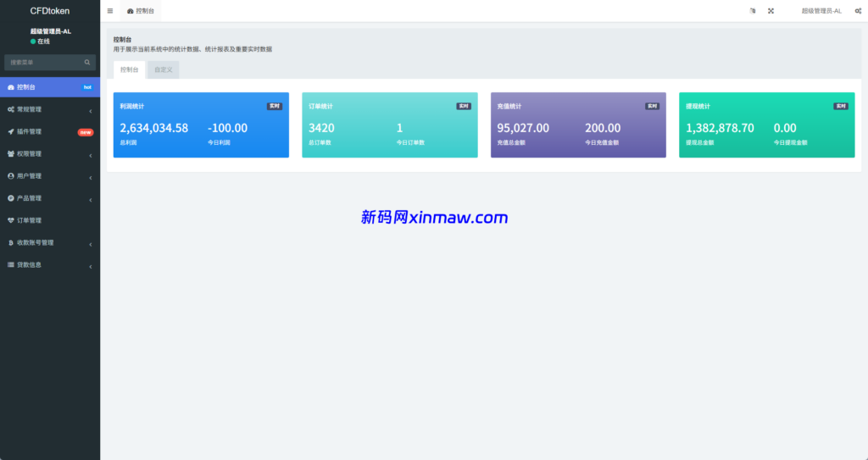Click 在线 status text in sidebar

point(44,42)
